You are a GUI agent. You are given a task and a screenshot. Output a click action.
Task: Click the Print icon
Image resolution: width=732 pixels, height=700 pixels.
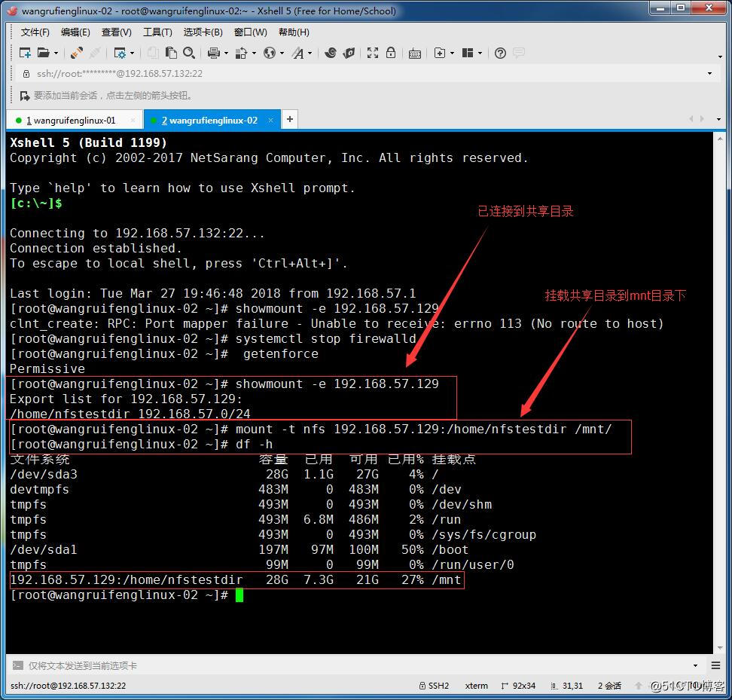(214, 53)
